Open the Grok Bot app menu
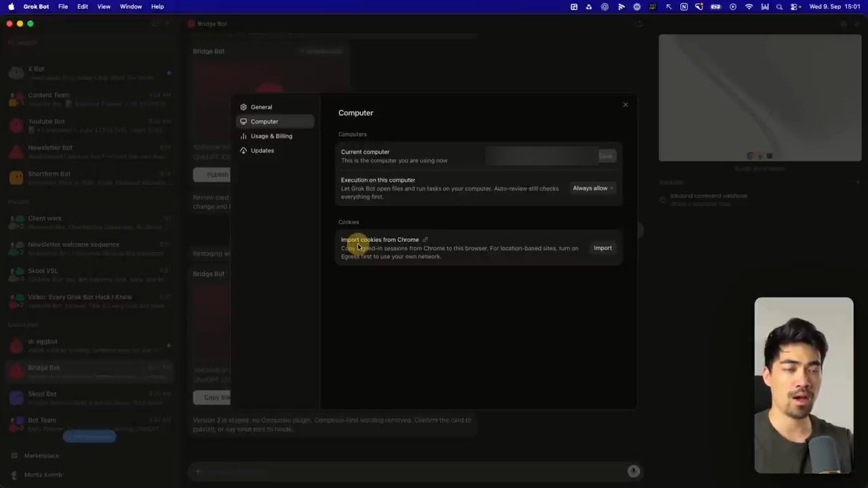868x488 pixels. (36, 6)
